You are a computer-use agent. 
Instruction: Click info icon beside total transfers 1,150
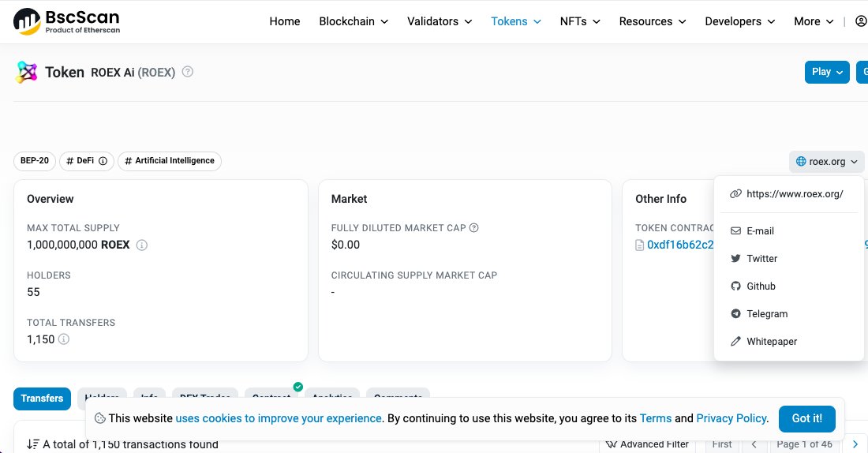click(64, 339)
